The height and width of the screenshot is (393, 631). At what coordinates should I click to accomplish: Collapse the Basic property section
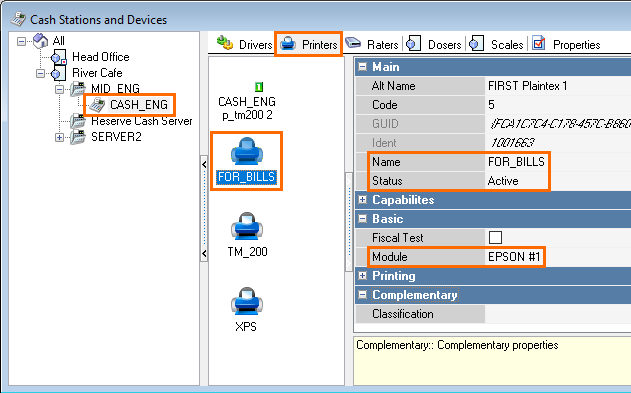(x=363, y=218)
